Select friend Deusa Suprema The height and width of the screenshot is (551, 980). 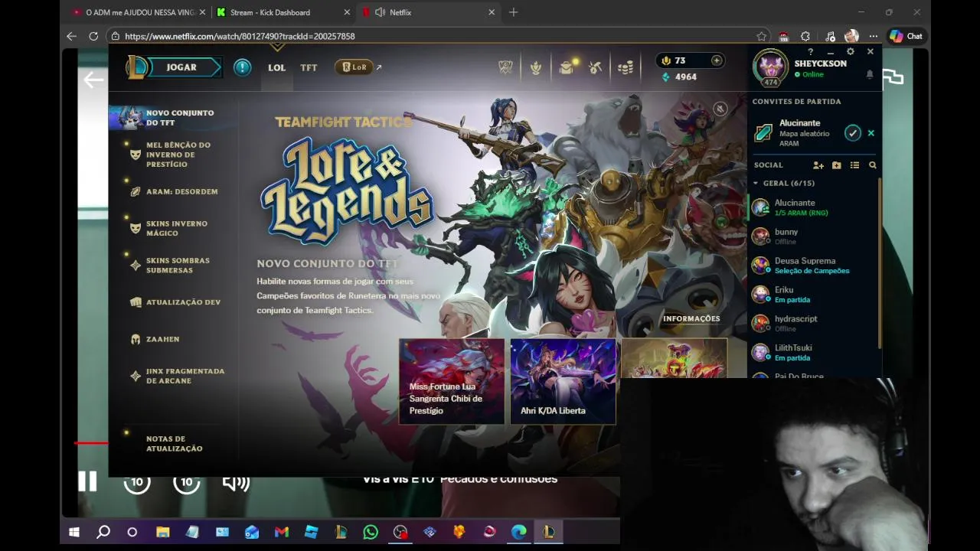(x=812, y=266)
